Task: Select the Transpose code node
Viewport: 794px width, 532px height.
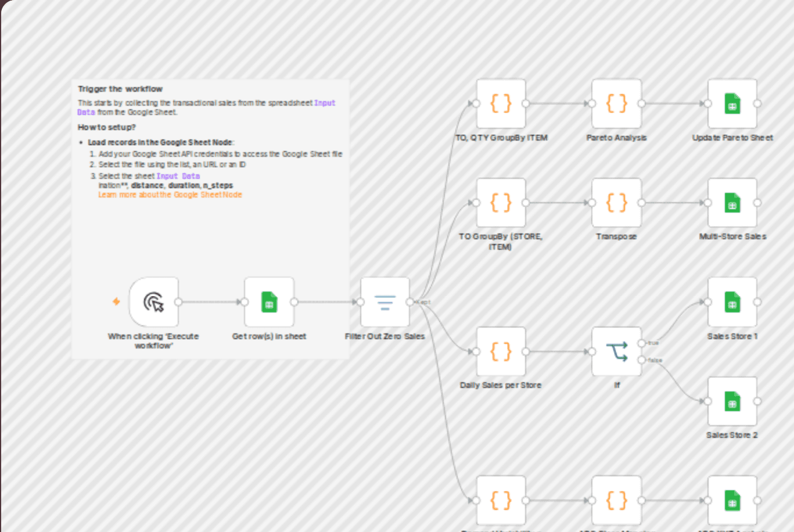Action: coord(616,203)
